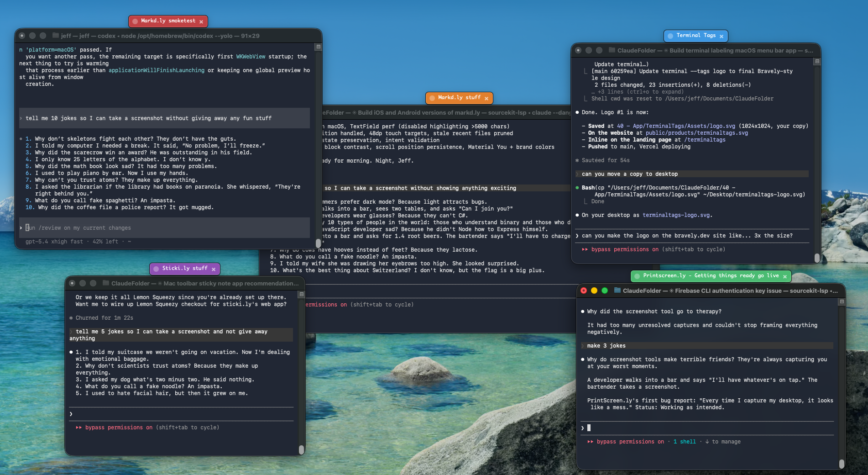Open the gpt-5.4 xhigh fast model status
Image resolution: width=868 pixels, height=475 pixels.
[54, 242]
